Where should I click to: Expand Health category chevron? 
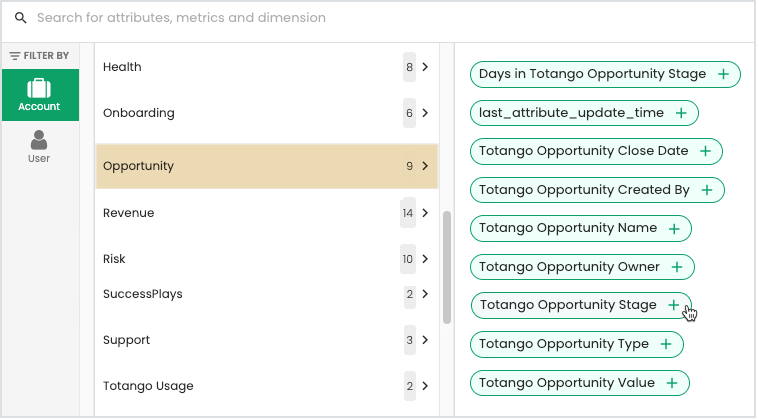pyautogui.click(x=425, y=67)
